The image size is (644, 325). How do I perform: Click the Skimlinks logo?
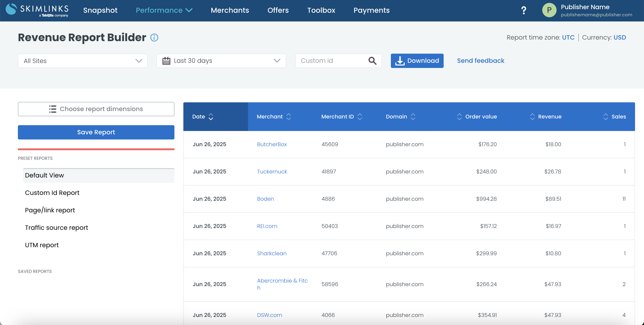coord(37,10)
